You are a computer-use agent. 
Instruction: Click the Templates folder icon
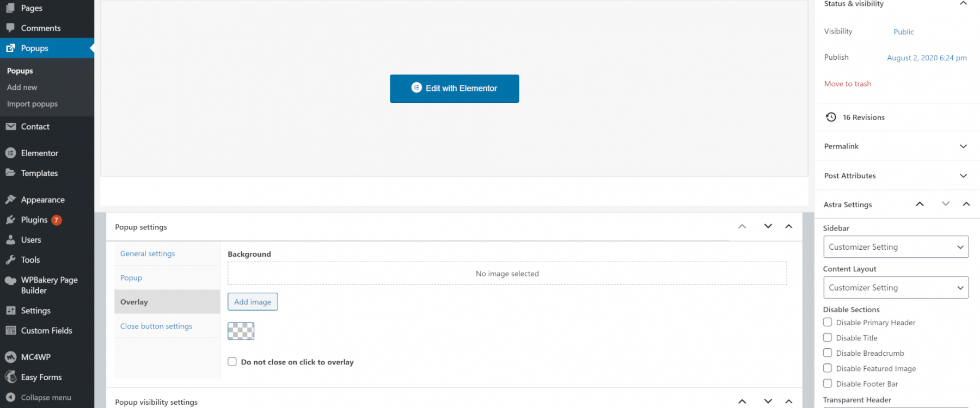(10, 173)
